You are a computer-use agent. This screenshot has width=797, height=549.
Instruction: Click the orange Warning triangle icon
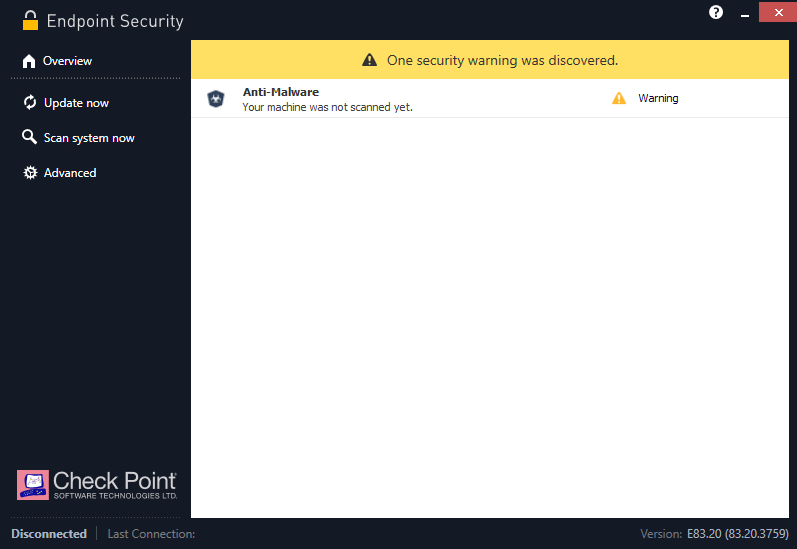(x=619, y=98)
